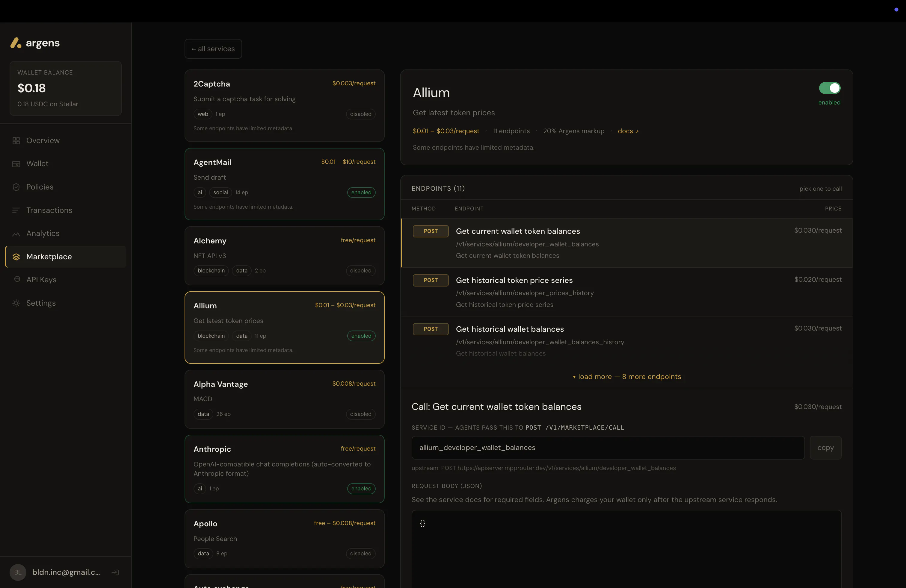This screenshot has width=906, height=588.
Task: Click the Marketplace layers icon
Action: coord(16,257)
